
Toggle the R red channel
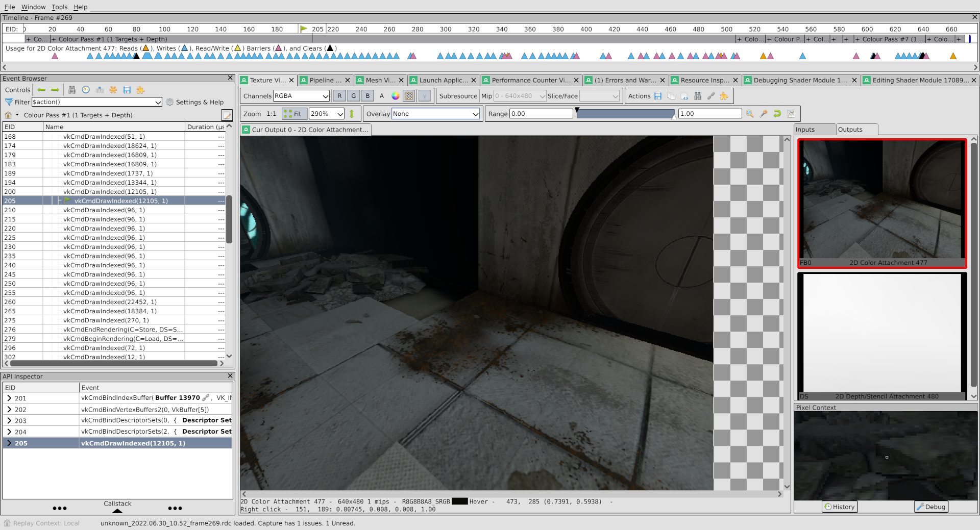tap(339, 96)
